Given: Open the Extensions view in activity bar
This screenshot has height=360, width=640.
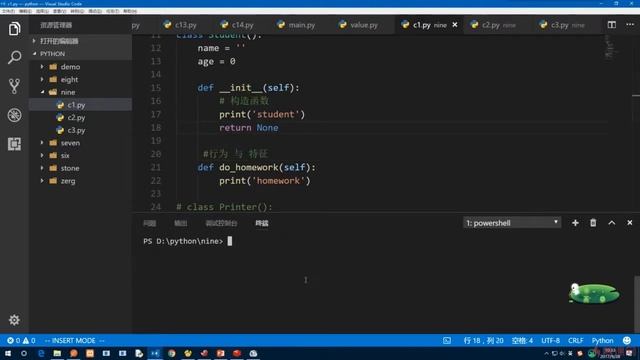Looking at the screenshot, I should pos(14,144).
